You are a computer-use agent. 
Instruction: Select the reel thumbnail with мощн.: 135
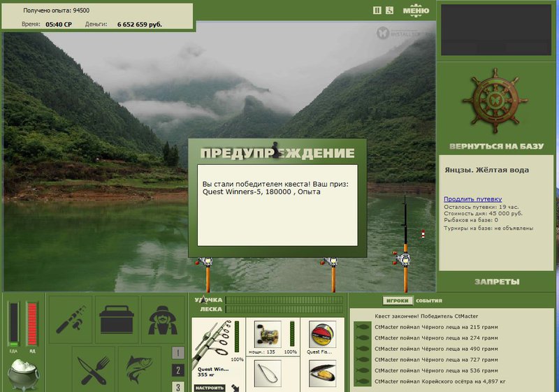[268, 333]
